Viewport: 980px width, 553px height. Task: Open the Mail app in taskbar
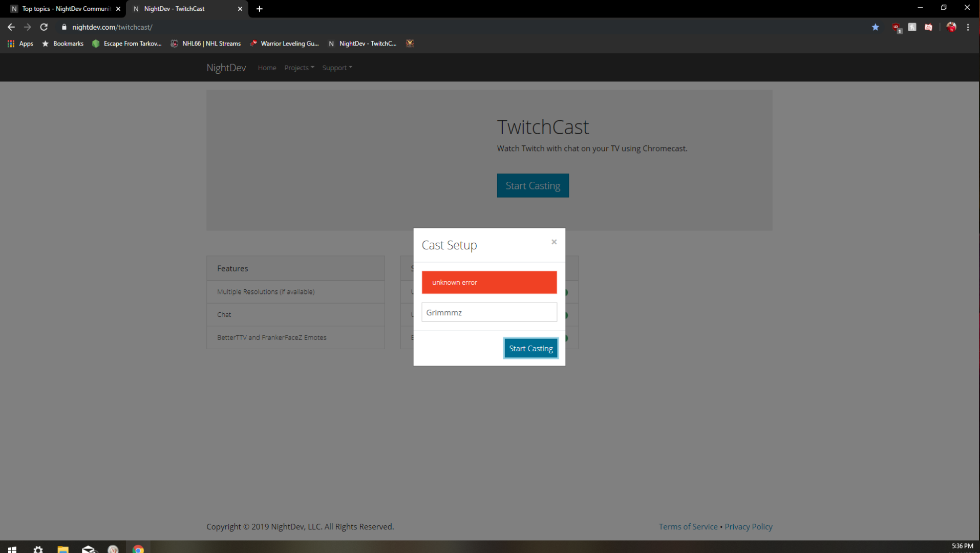tap(89, 549)
